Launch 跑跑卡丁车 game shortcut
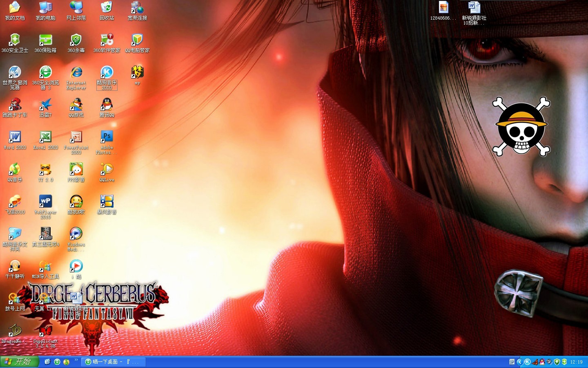This screenshot has width=588, height=368. [x=15, y=108]
